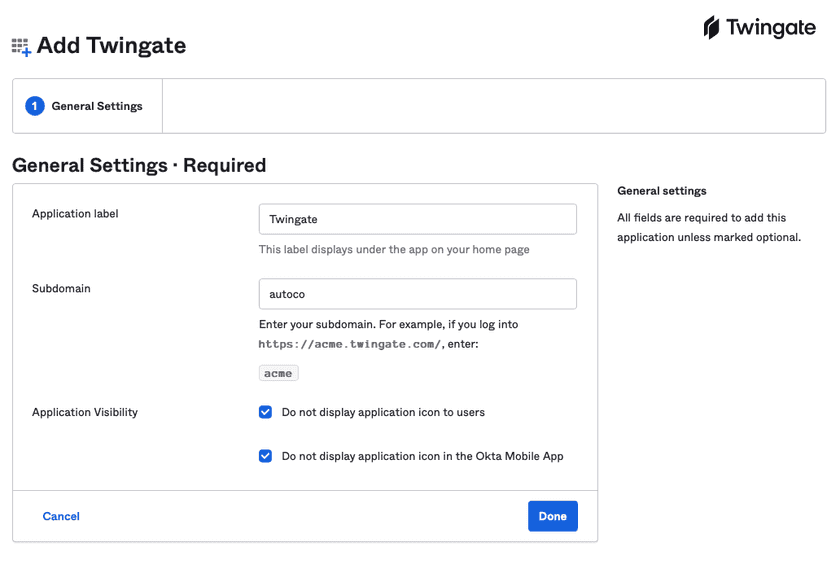
Task: Click the Cancel link
Action: (61, 516)
